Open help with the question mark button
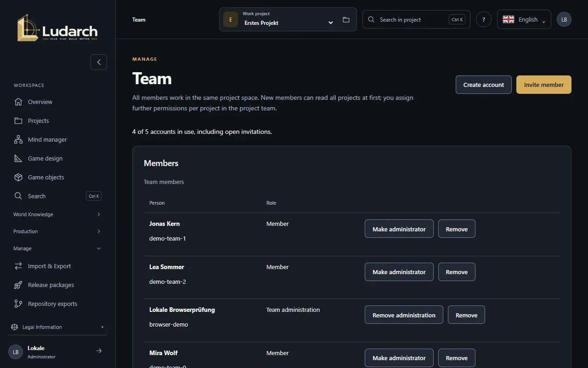The width and height of the screenshot is (588, 368). coord(484,19)
